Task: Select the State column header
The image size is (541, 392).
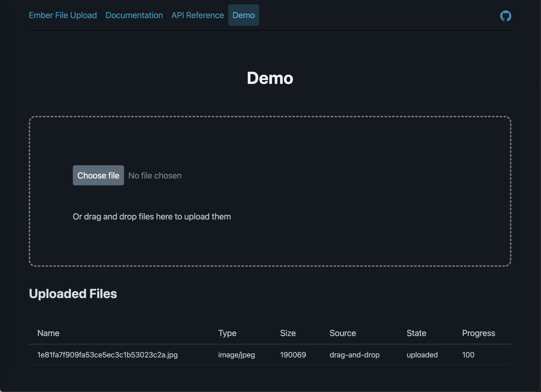Action: coord(416,333)
